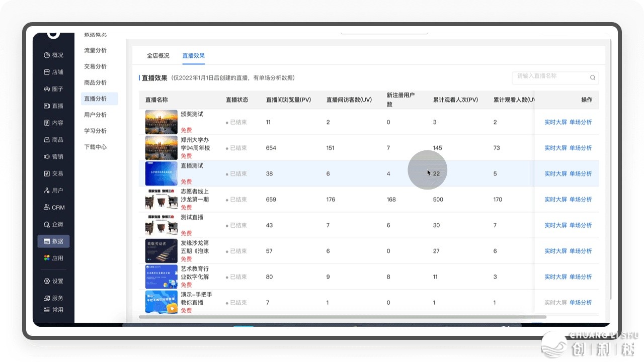Click 单场分析 for 直播测试 row
The image size is (644, 362).
[x=581, y=174]
